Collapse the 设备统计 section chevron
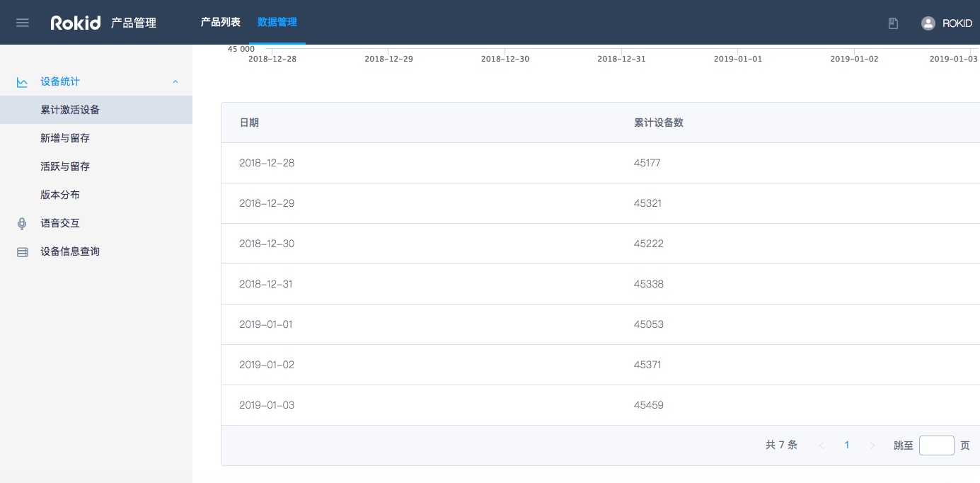980x483 pixels. click(x=175, y=82)
